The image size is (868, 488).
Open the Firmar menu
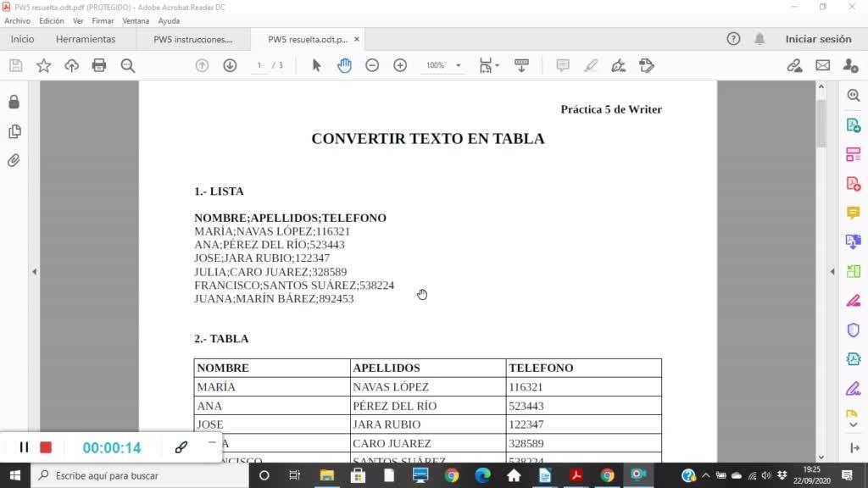coord(103,21)
